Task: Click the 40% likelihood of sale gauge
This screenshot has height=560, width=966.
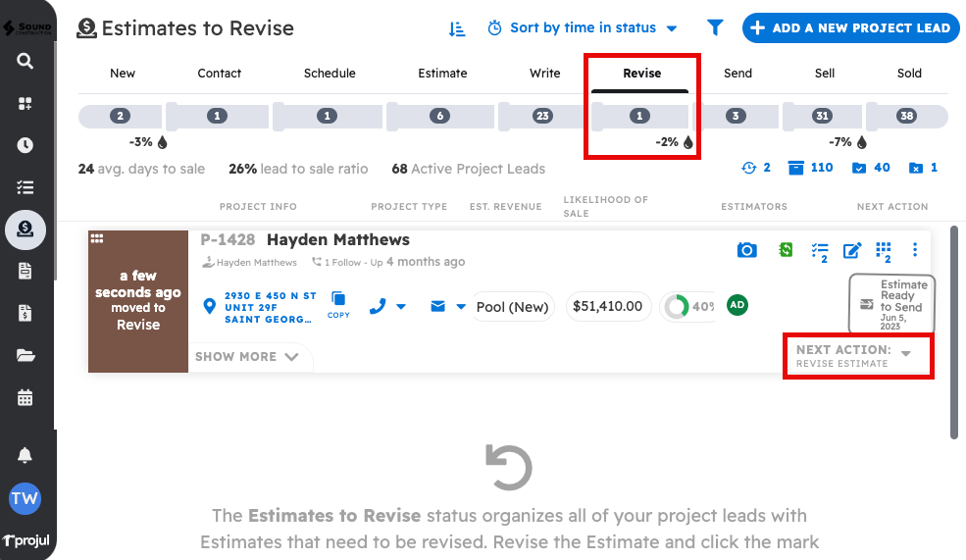Action: pos(687,307)
